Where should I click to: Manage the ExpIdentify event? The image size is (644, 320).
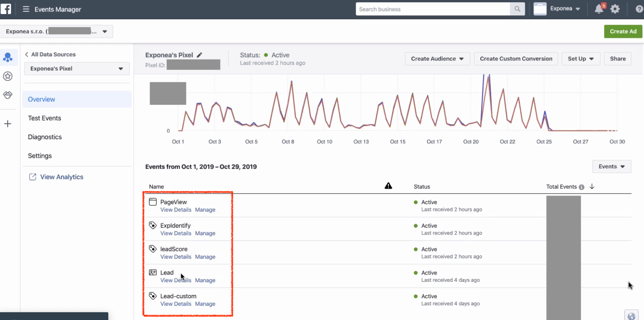205,233
